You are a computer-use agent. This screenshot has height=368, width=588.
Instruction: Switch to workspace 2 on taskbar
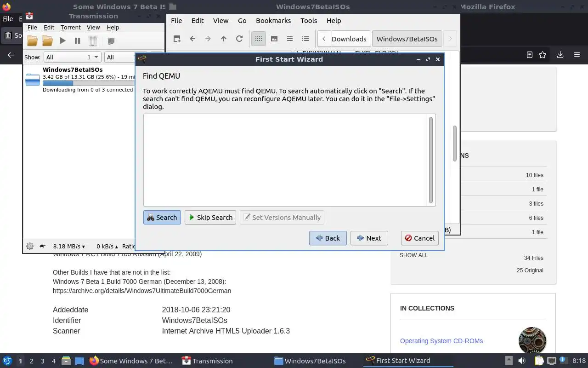tap(31, 361)
